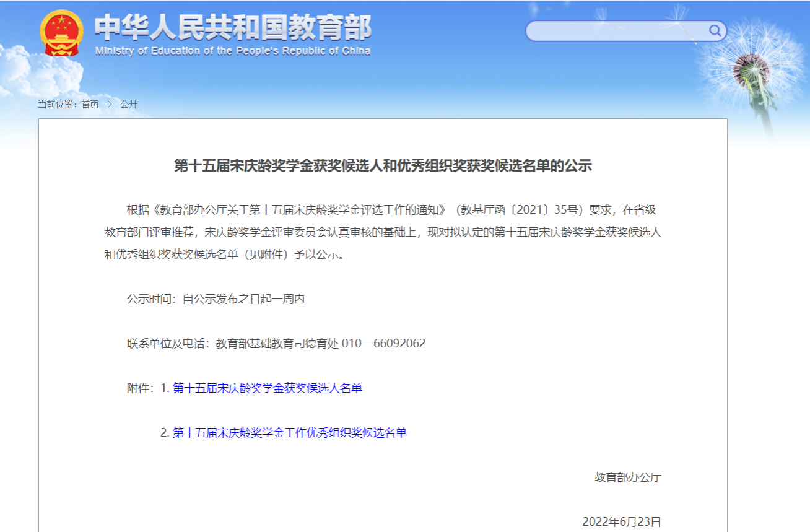Click the date text 2022年6月23日

pyautogui.click(x=622, y=522)
